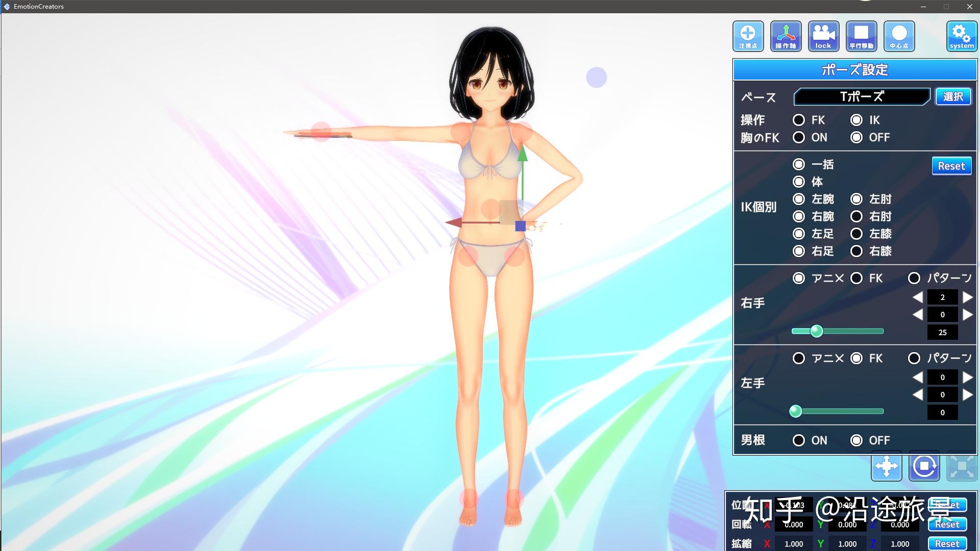Open the system settings gear icon
This screenshot has width=980, height=551.
tap(961, 36)
